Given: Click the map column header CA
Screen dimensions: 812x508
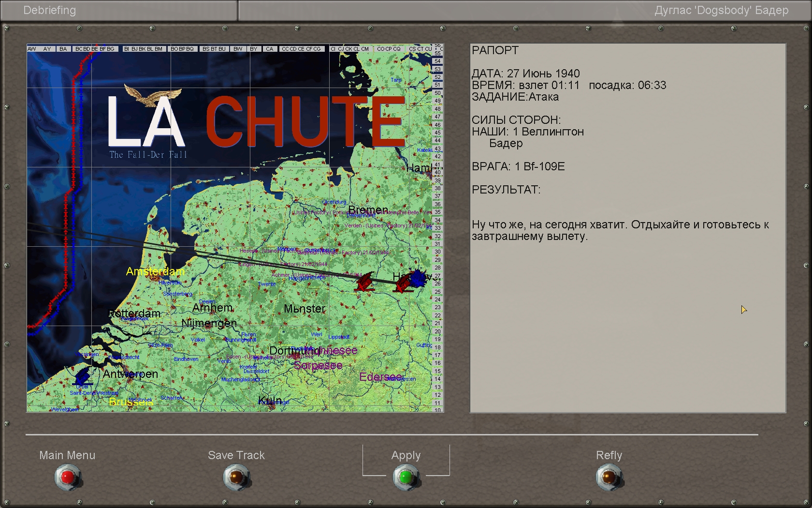Looking at the screenshot, I should [x=270, y=49].
